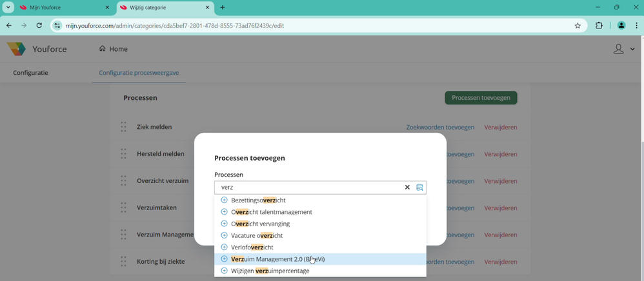
Task: Clear the process search field text
Action: coord(407,188)
